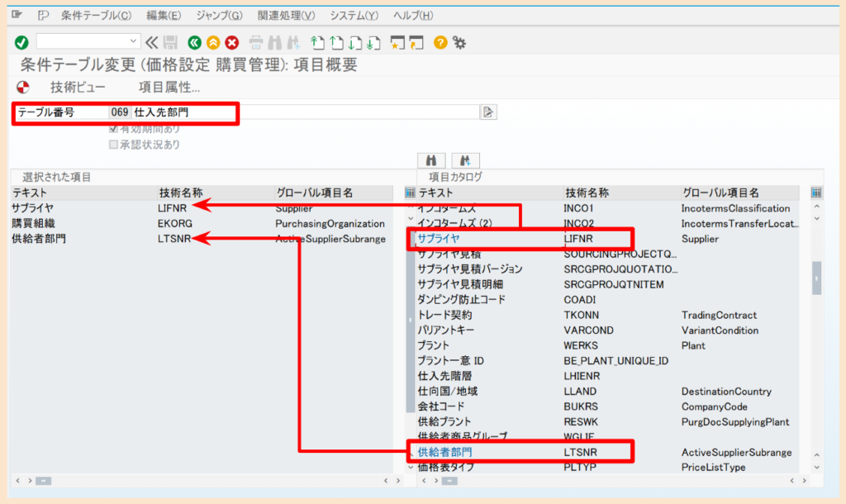Open the 編集(E) menu
Screen dimensions: 846x504
pyautogui.click(x=164, y=15)
